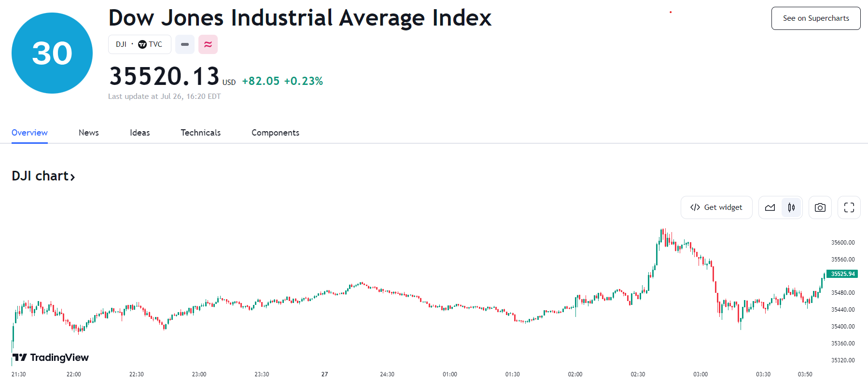The width and height of the screenshot is (868, 385).
Task: Click the blue 30 Dow Jones logo
Action: click(x=52, y=53)
